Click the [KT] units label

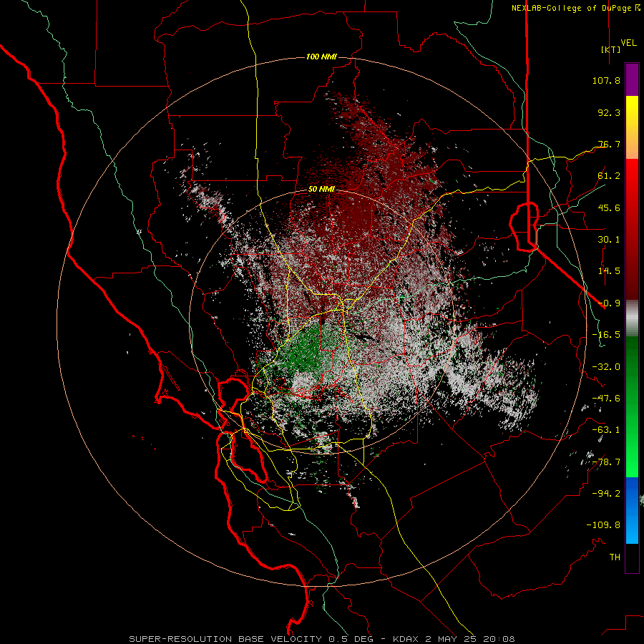pyautogui.click(x=610, y=49)
